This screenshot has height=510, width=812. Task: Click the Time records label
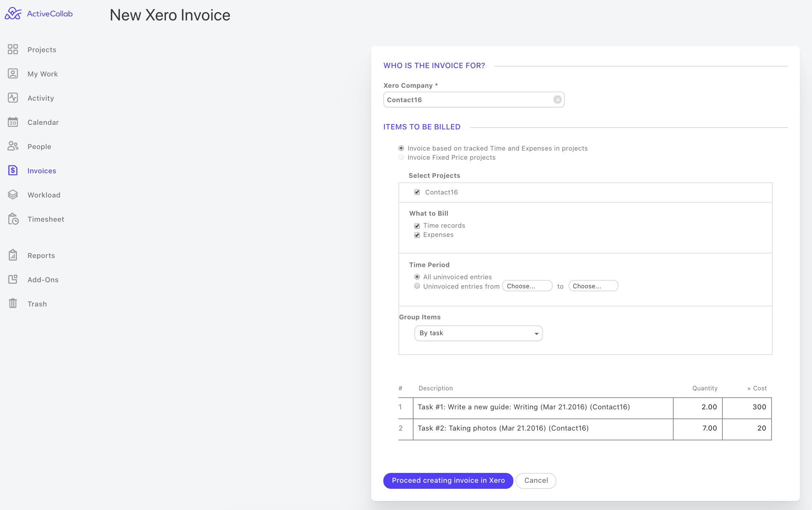click(x=444, y=225)
